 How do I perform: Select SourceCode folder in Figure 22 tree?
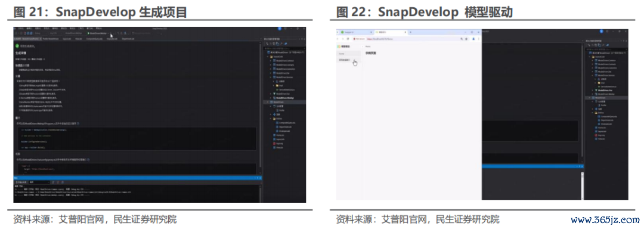point(599,57)
